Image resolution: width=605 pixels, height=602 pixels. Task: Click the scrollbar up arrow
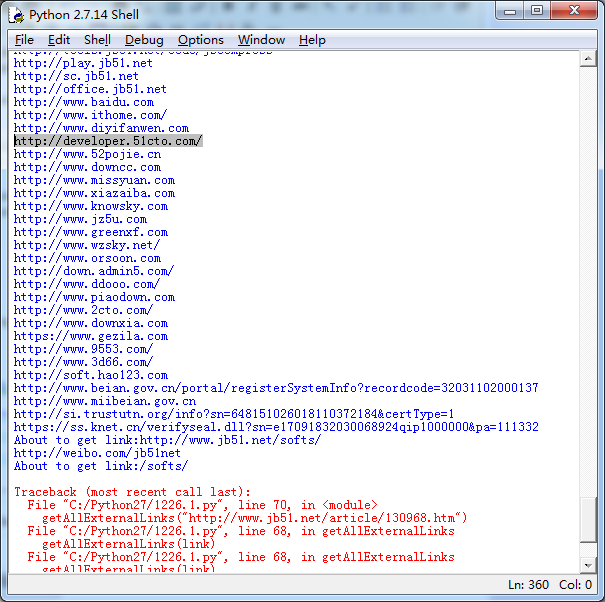point(588,59)
